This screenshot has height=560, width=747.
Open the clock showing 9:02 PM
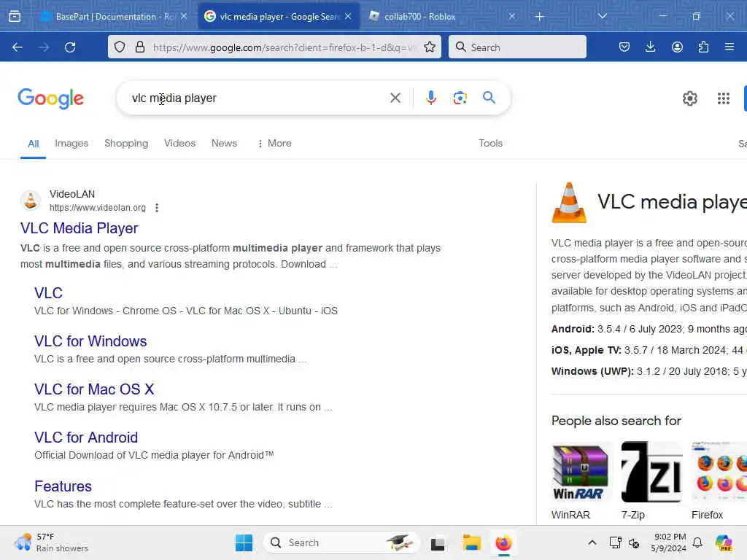669,542
